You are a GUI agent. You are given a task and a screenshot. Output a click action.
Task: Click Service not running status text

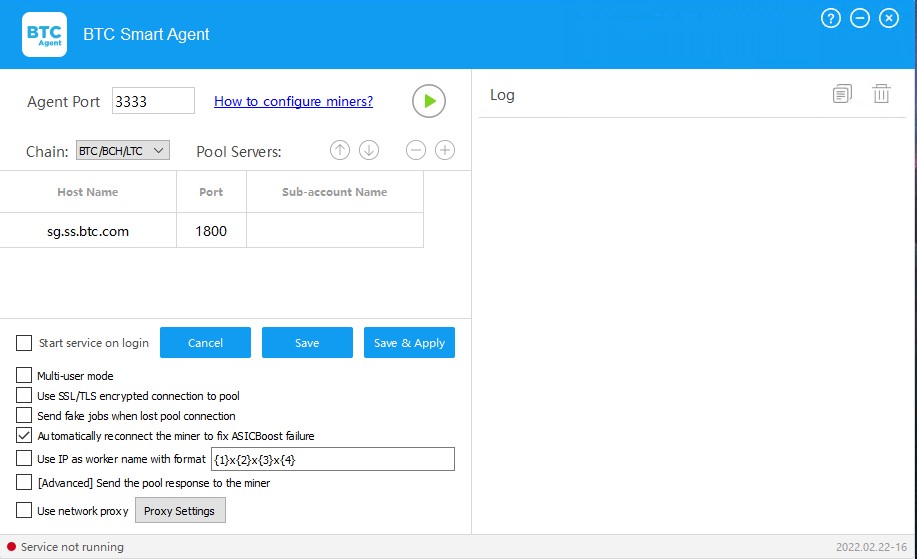click(73, 547)
